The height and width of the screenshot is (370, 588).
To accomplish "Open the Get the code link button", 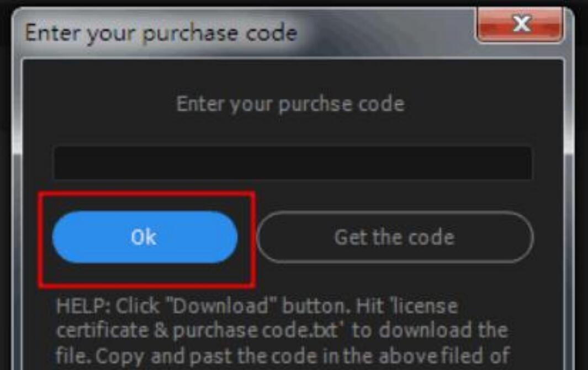I will click(x=395, y=237).
